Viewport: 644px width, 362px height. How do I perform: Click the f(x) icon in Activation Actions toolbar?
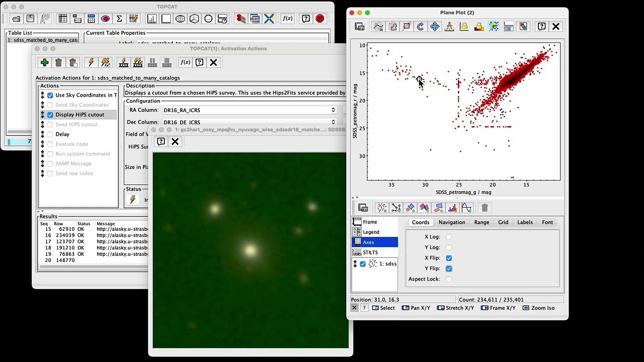[x=185, y=62]
